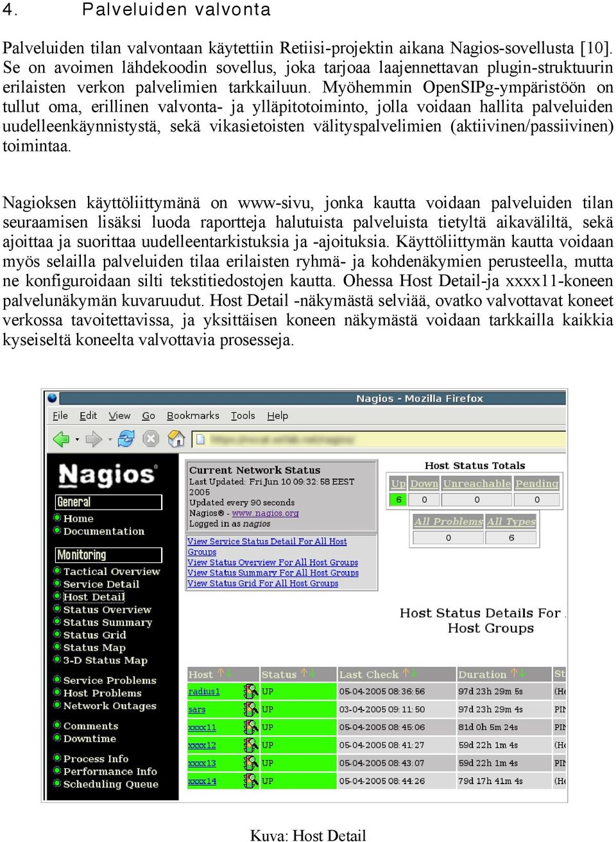Image resolution: width=616 pixels, height=842 pixels.
Task: Click the Firefox Forward arrow button
Action: (94, 439)
